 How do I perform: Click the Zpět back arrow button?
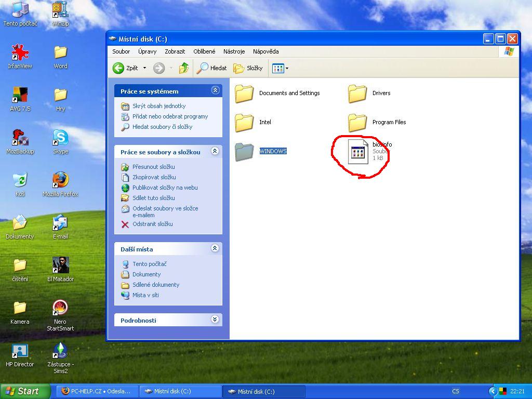[x=125, y=68]
